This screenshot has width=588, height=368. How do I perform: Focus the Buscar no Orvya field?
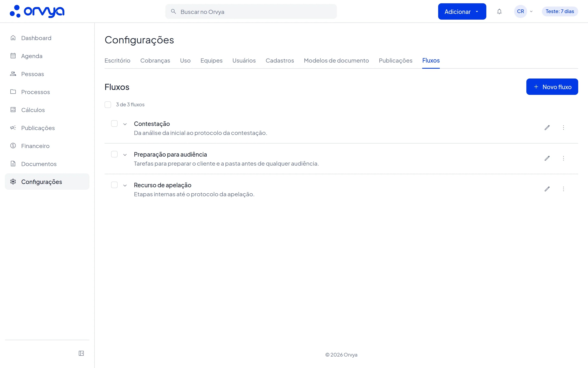coord(251,11)
